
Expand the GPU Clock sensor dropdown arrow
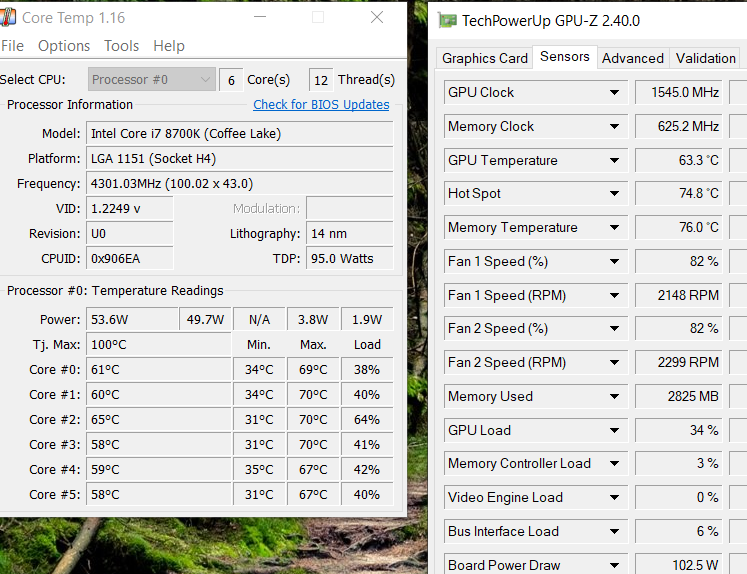pyautogui.click(x=615, y=92)
